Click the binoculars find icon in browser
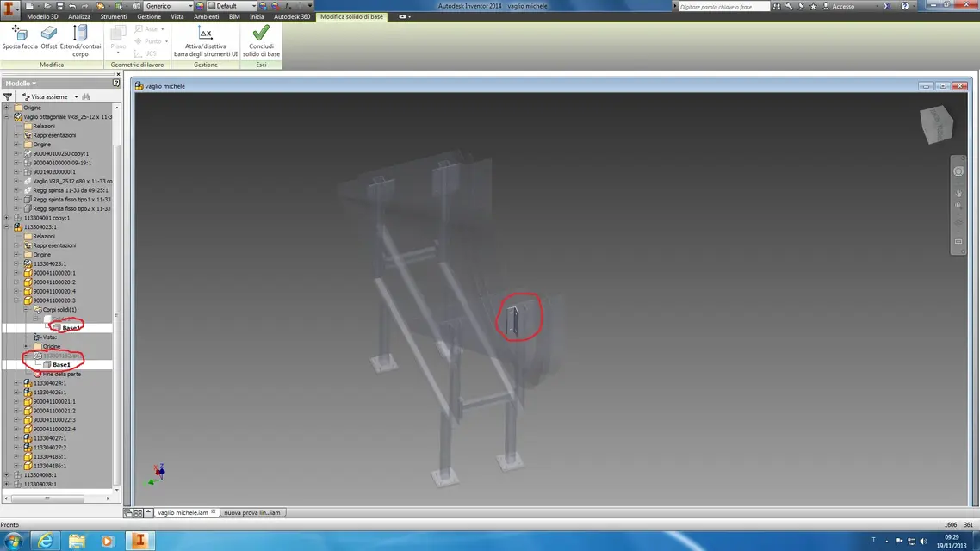The image size is (980, 551). (x=86, y=96)
